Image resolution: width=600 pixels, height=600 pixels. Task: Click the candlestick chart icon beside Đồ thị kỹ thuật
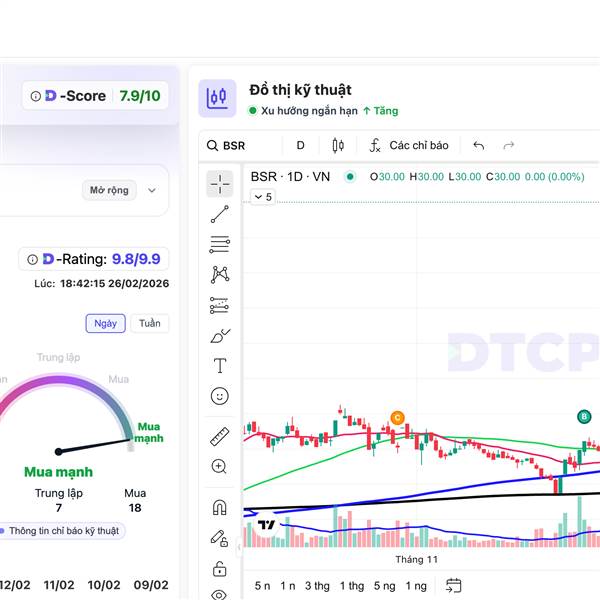pyautogui.click(x=217, y=98)
